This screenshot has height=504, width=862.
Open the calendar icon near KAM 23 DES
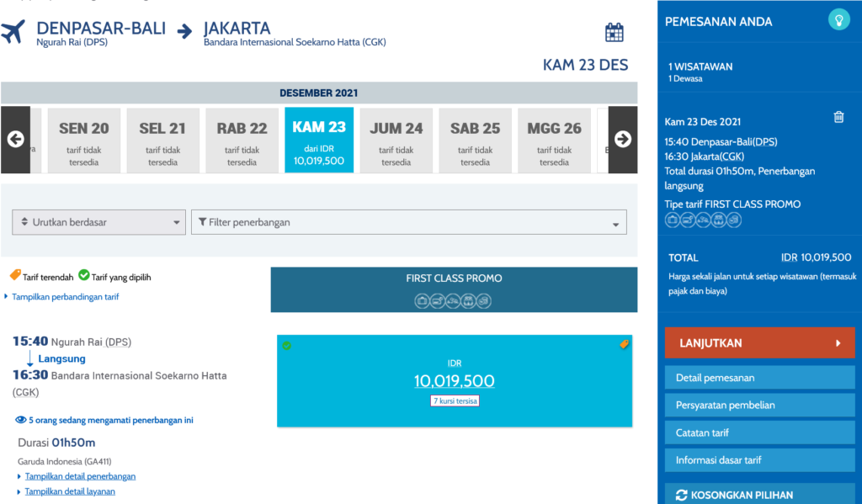(614, 30)
